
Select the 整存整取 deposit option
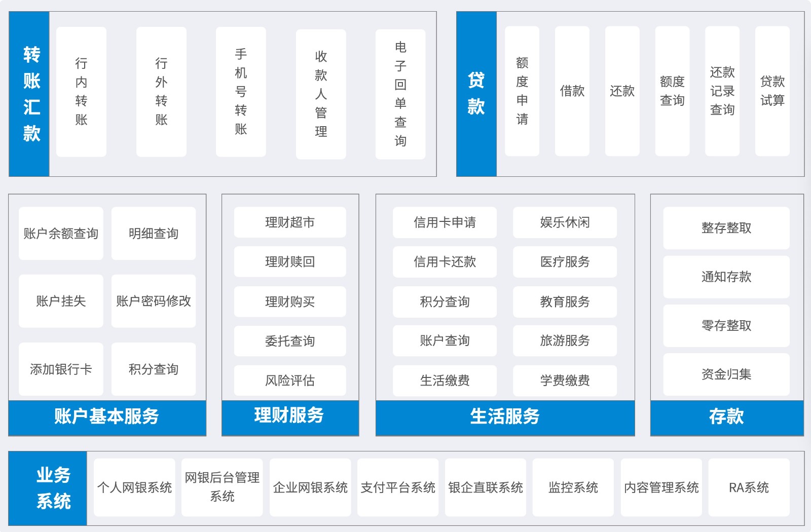(726, 228)
